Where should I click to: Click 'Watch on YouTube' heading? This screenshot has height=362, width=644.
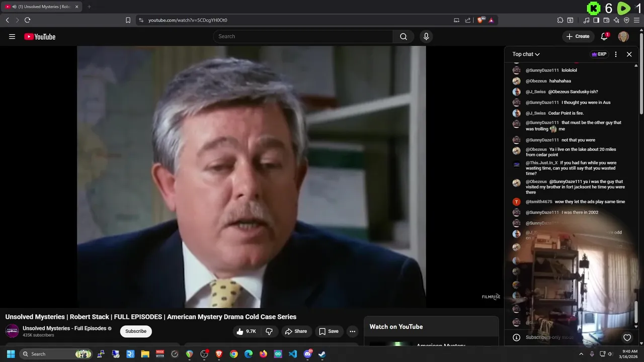(396, 327)
